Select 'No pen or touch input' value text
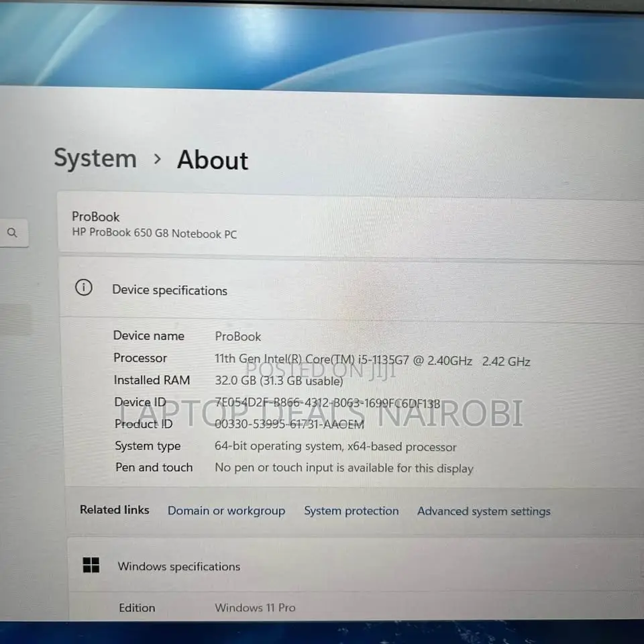This screenshot has height=644, width=644. click(x=344, y=468)
